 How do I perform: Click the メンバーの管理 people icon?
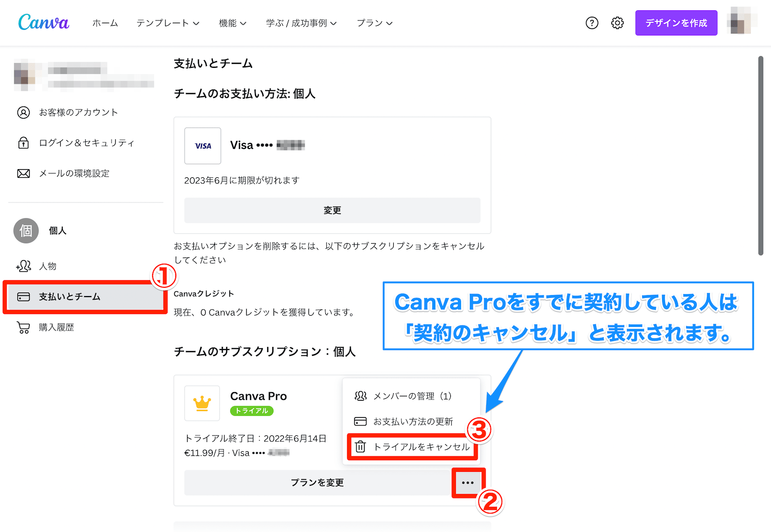(x=361, y=396)
